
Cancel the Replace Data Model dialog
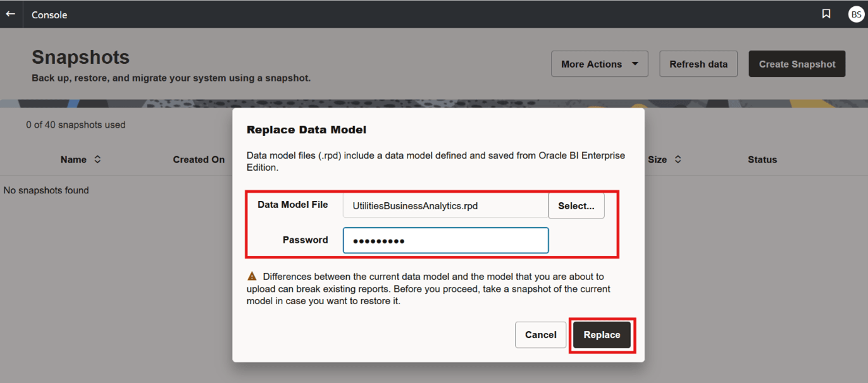pos(540,334)
